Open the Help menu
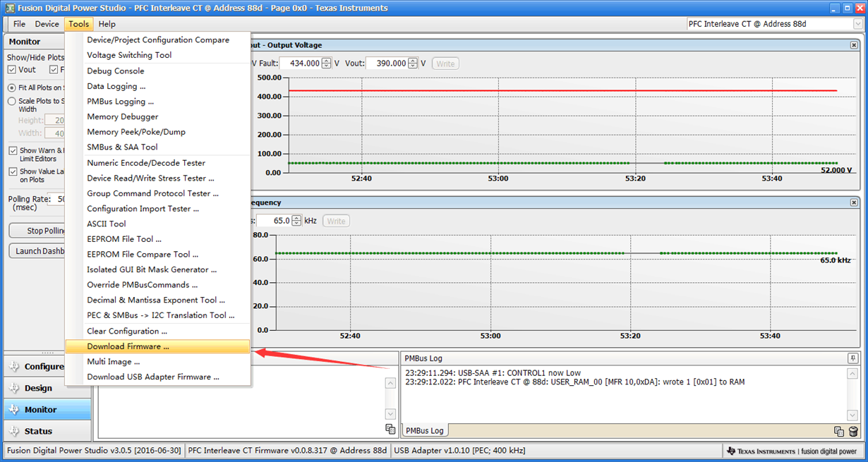Screen dimensions: 868x462 click(x=107, y=24)
